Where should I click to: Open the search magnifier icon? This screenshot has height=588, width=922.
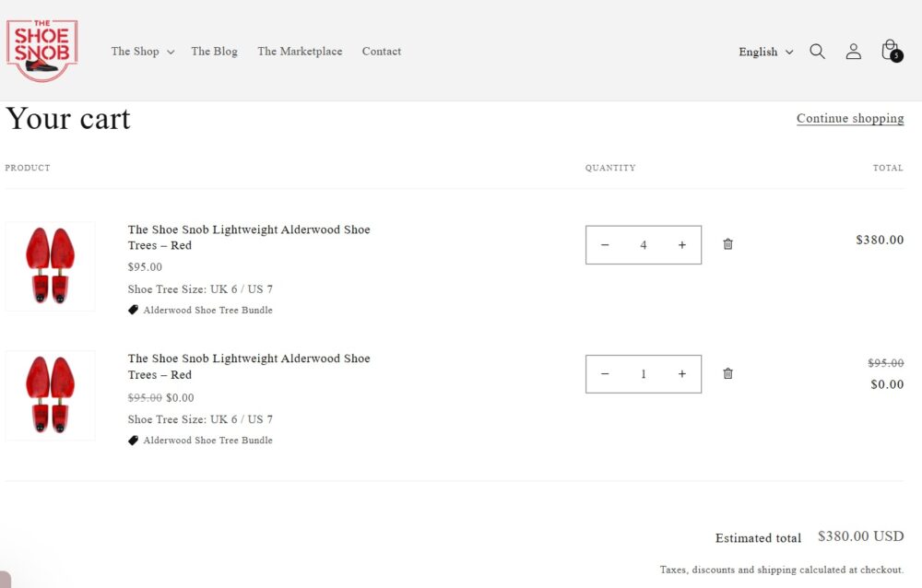(817, 52)
